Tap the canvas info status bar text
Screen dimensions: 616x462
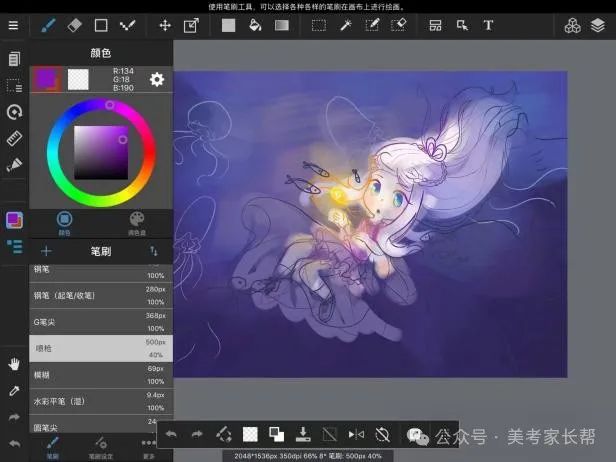pyautogui.click(x=308, y=456)
